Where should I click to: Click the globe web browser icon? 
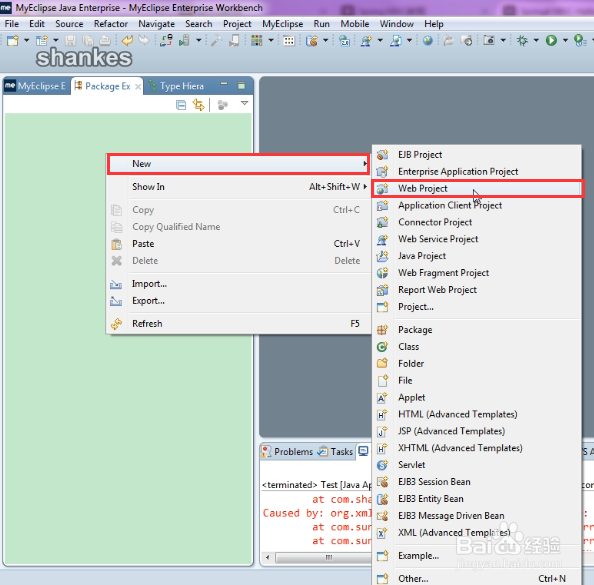click(x=428, y=40)
